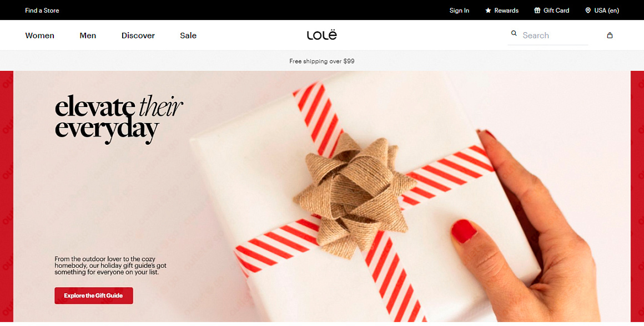Click the gift box hero image
This screenshot has height=326, width=644.
point(365,197)
